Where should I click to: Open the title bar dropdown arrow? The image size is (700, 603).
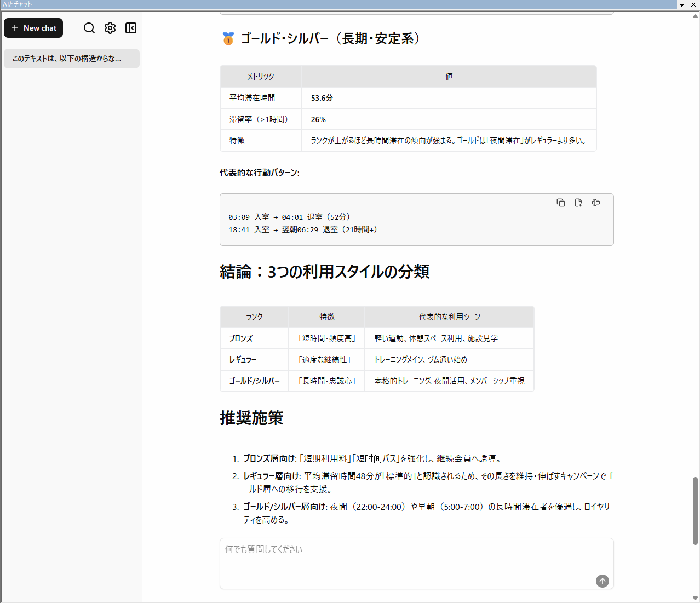pos(682,4)
